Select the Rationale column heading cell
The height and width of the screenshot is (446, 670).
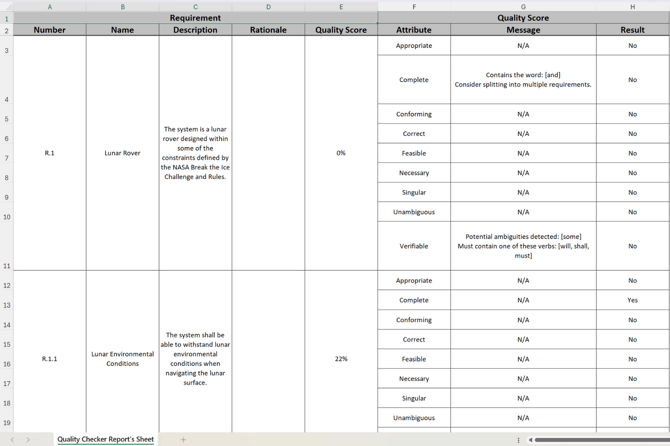(268, 30)
